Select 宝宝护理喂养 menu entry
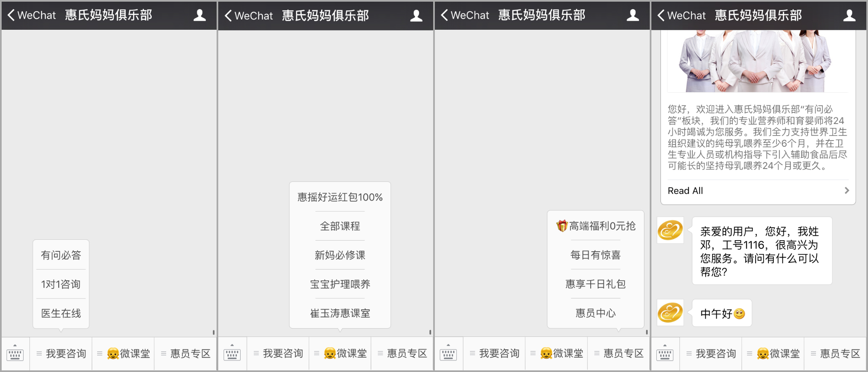Viewport: 868px width, 372px height. (340, 284)
